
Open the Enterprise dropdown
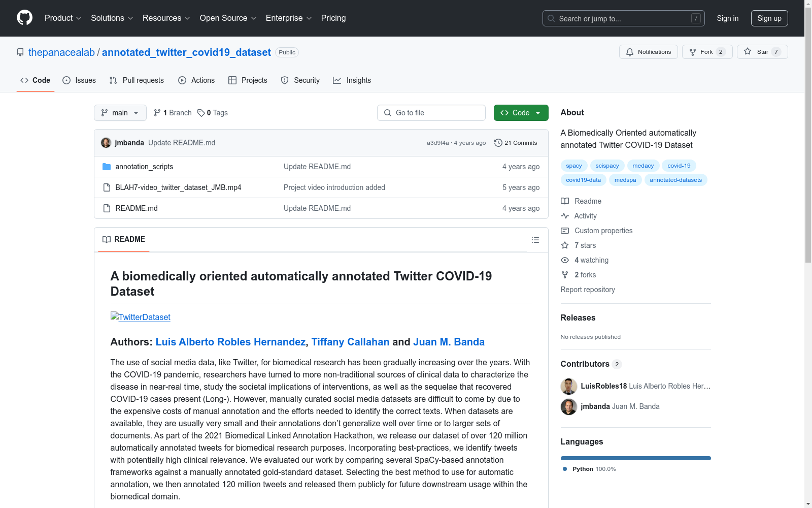click(289, 18)
